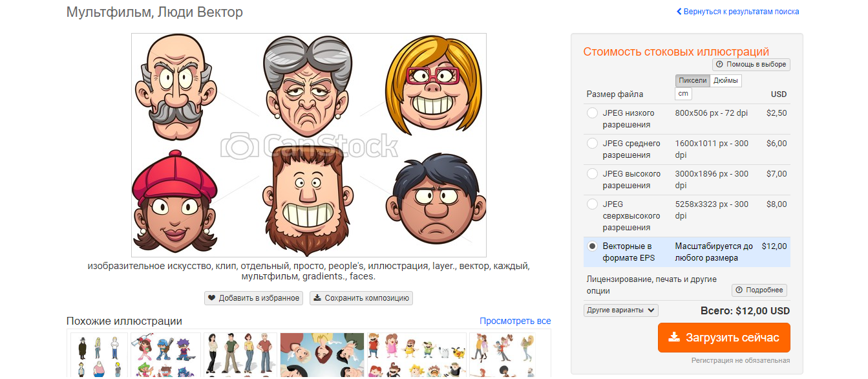
Task: Select the 'JPEG среднего разрешения' radio button
Action: [x=592, y=143]
